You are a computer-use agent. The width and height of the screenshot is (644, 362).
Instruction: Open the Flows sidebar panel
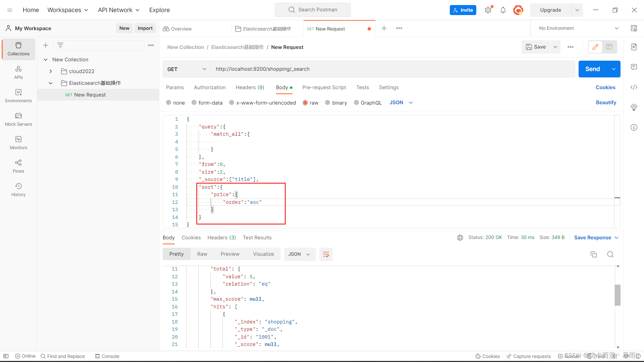click(x=18, y=166)
